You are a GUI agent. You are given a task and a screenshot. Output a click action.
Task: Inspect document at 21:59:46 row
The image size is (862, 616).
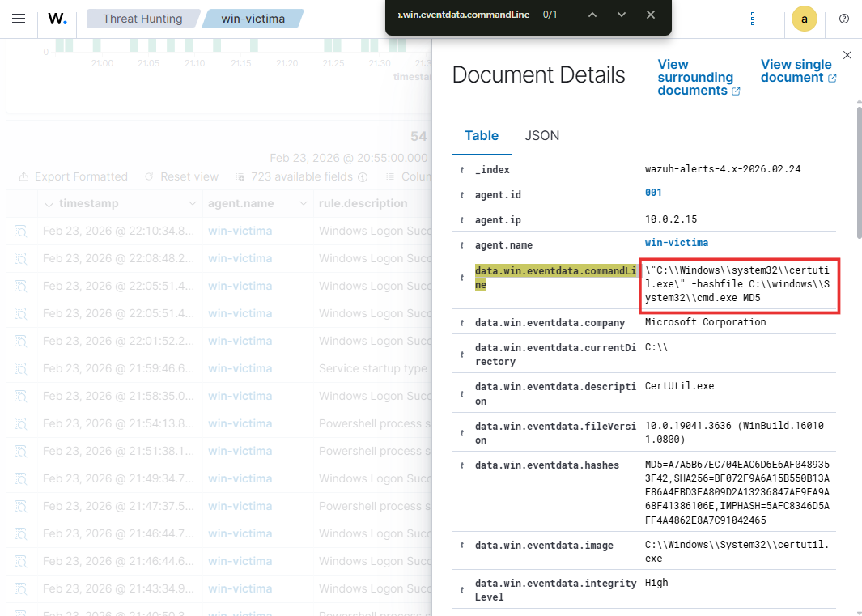[21, 368]
